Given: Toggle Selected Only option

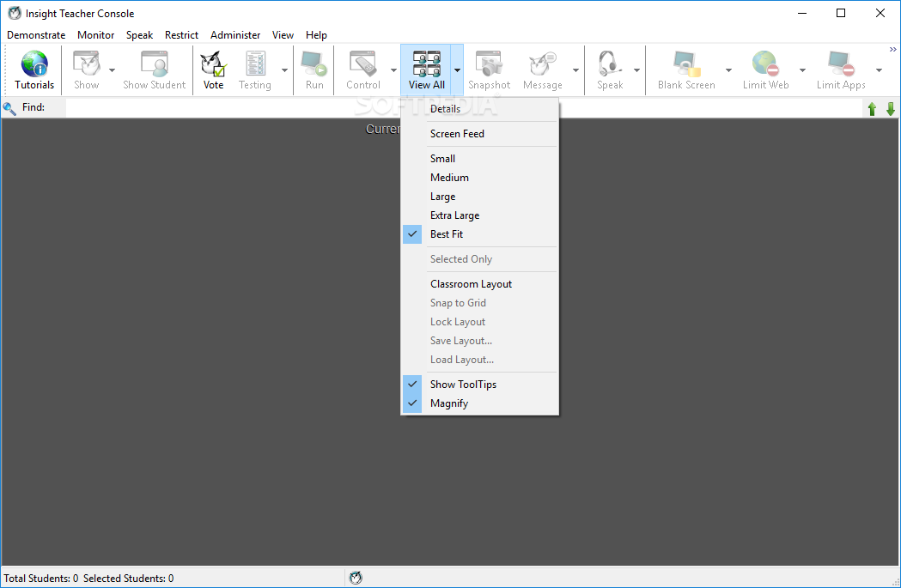Looking at the screenshot, I should click(x=480, y=259).
